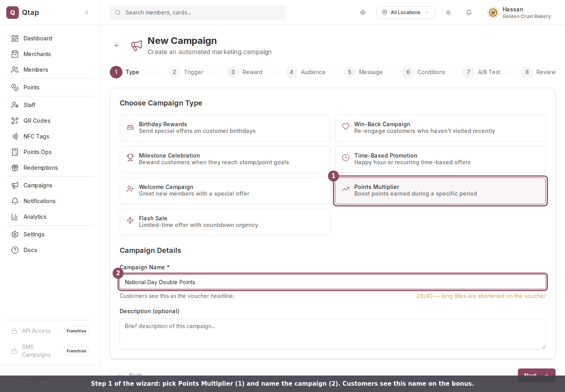Jump to step 6 Conditions
Screen dimensions: 565x392
(423, 72)
